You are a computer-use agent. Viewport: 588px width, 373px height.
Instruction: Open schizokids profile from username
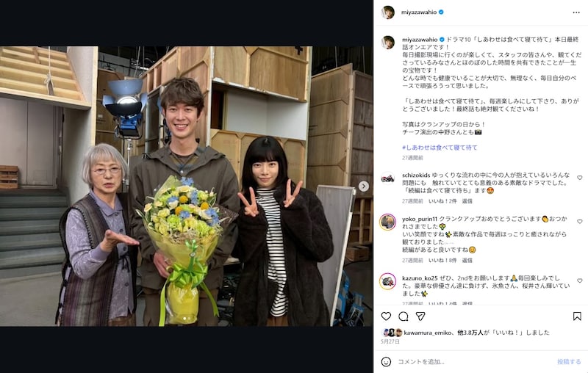click(x=416, y=175)
